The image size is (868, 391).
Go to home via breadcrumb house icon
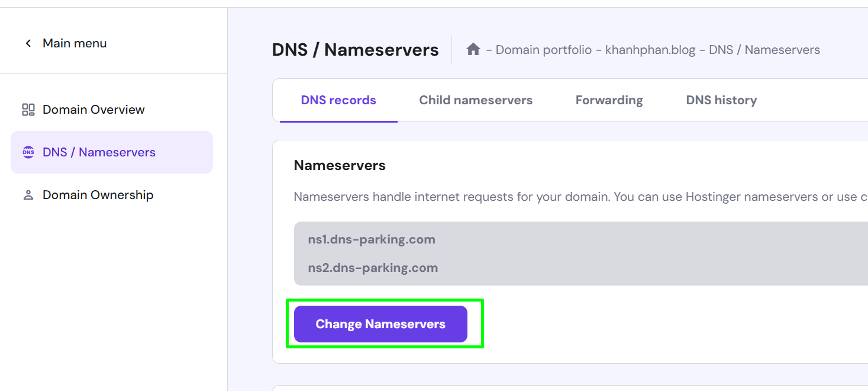coord(473,49)
